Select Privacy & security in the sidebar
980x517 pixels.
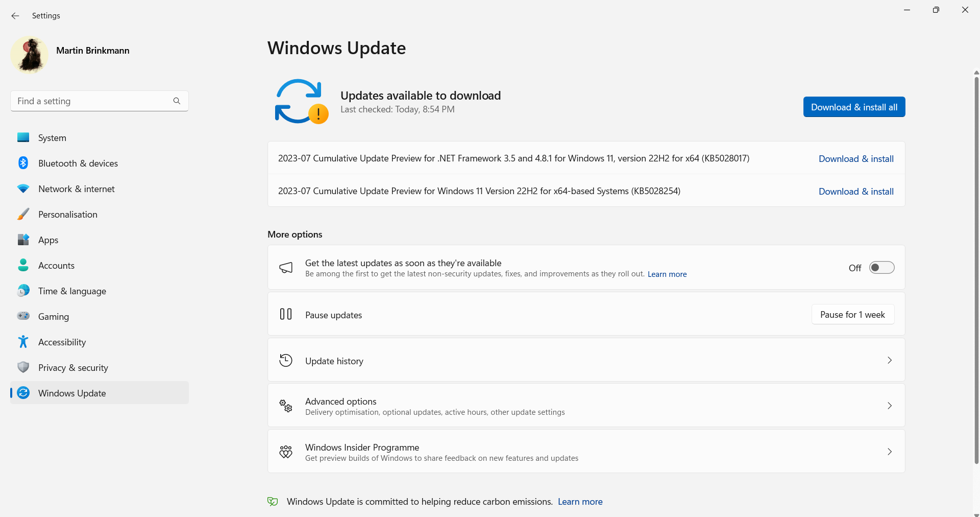coord(73,367)
